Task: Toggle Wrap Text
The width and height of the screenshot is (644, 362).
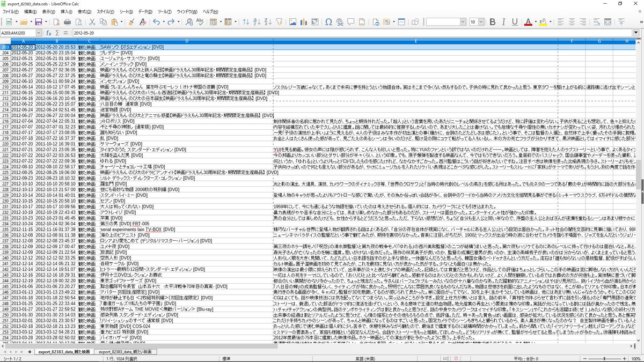Action: tap(596, 22)
